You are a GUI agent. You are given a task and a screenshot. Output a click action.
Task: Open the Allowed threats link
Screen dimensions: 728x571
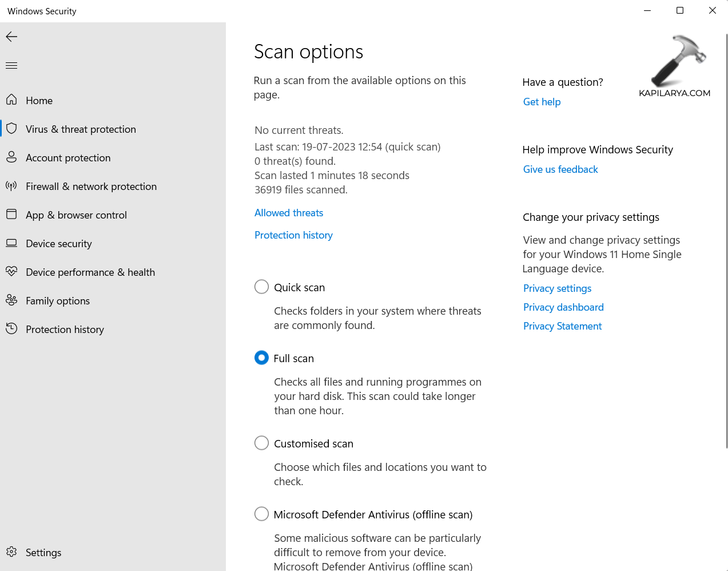coord(289,213)
